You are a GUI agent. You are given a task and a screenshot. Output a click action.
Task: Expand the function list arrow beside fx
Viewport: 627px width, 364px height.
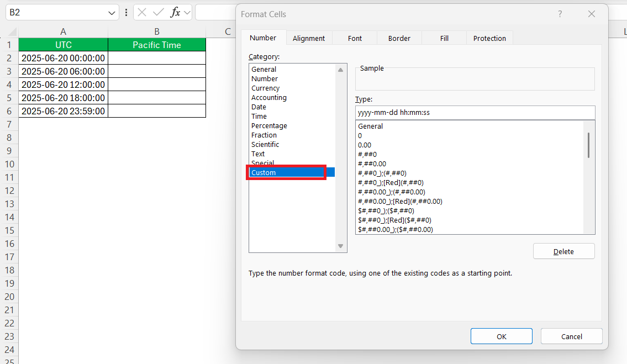187,12
